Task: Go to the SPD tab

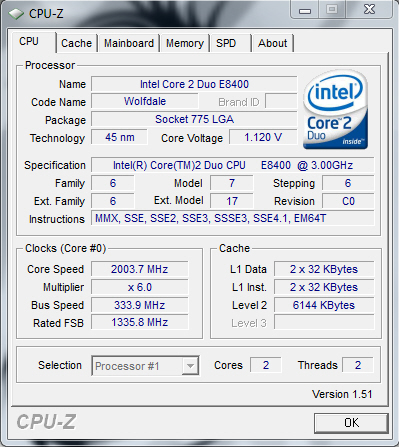Action: 230,43
